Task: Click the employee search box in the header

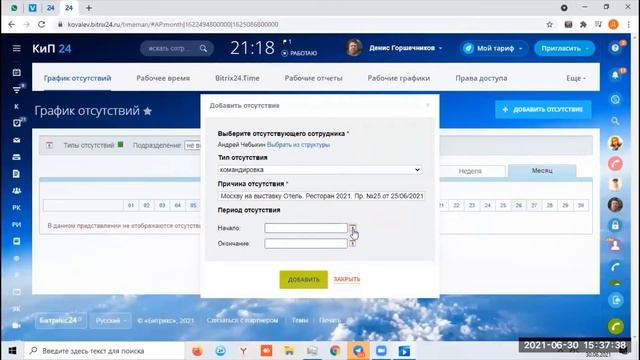Action: pyautogui.click(x=176, y=49)
